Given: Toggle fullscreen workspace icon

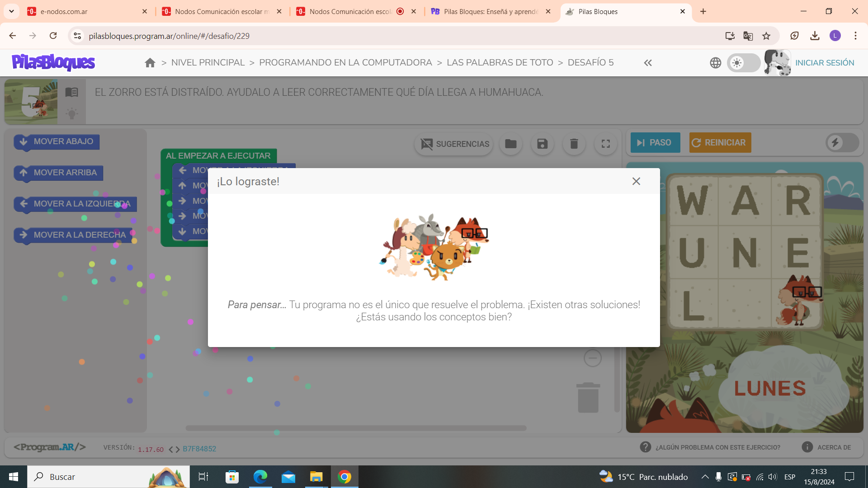Looking at the screenshot, I should [606, 144].
